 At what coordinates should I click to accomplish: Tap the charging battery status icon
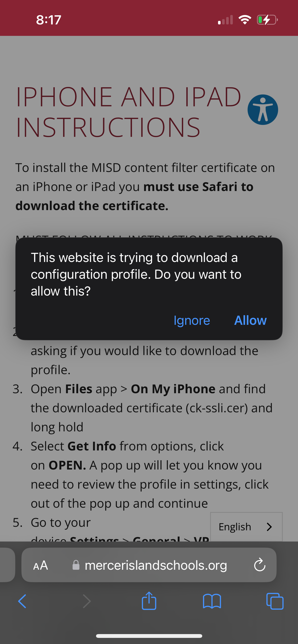point(267,20)
